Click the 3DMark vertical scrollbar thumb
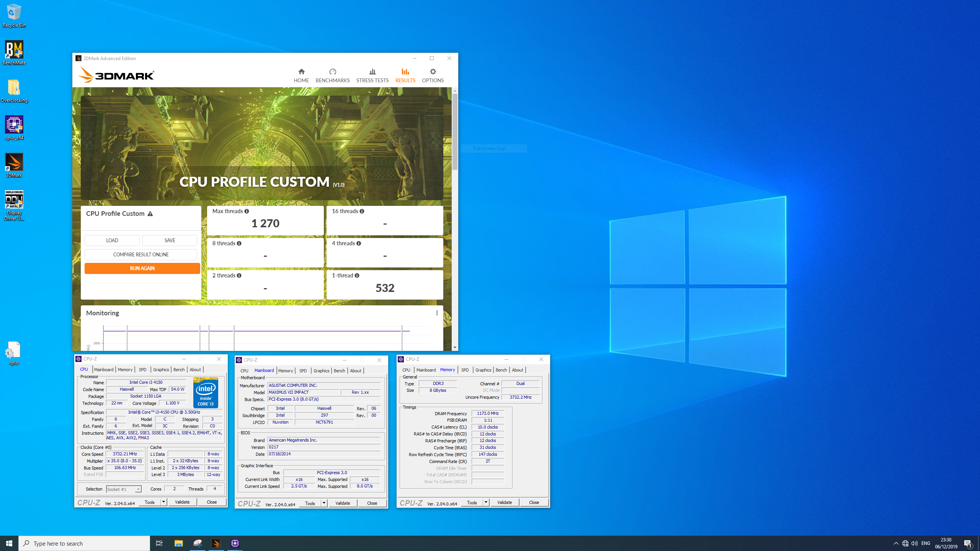Image resolution: width=980 pixels, height=551 pixels. click(455, 131)
